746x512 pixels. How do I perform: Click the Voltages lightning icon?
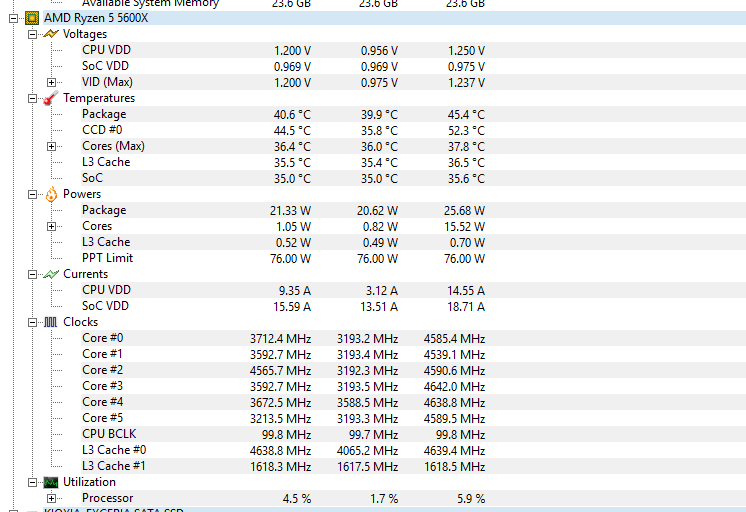pyautogui.click(x=50, y=34)
